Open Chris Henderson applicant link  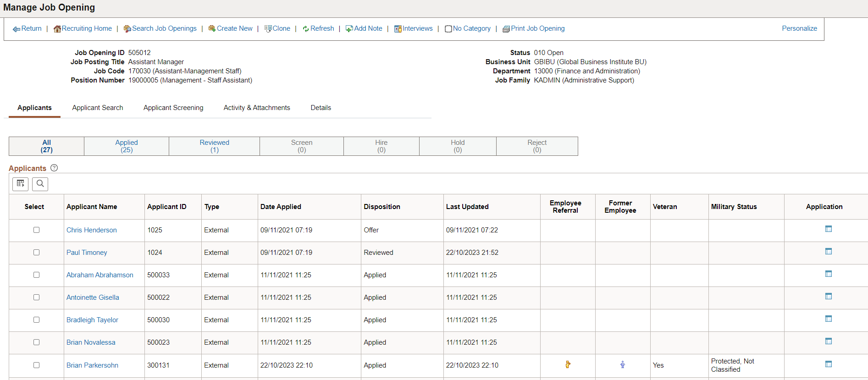pos(92,230)
